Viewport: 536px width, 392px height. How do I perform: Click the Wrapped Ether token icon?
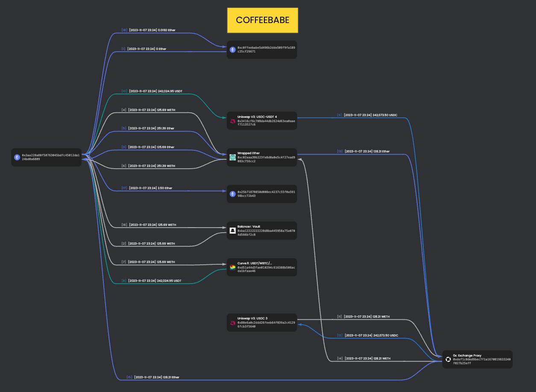tap(232, 158)
